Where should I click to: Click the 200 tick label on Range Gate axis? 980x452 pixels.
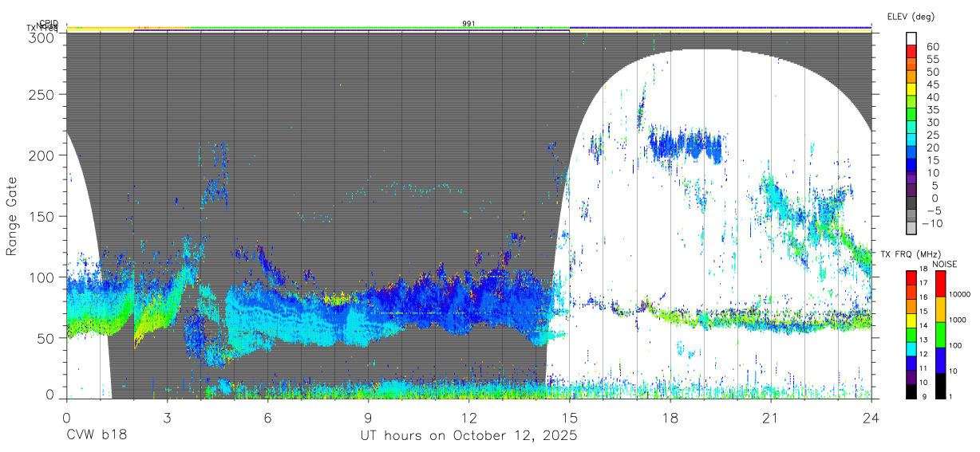pos(43,155)
